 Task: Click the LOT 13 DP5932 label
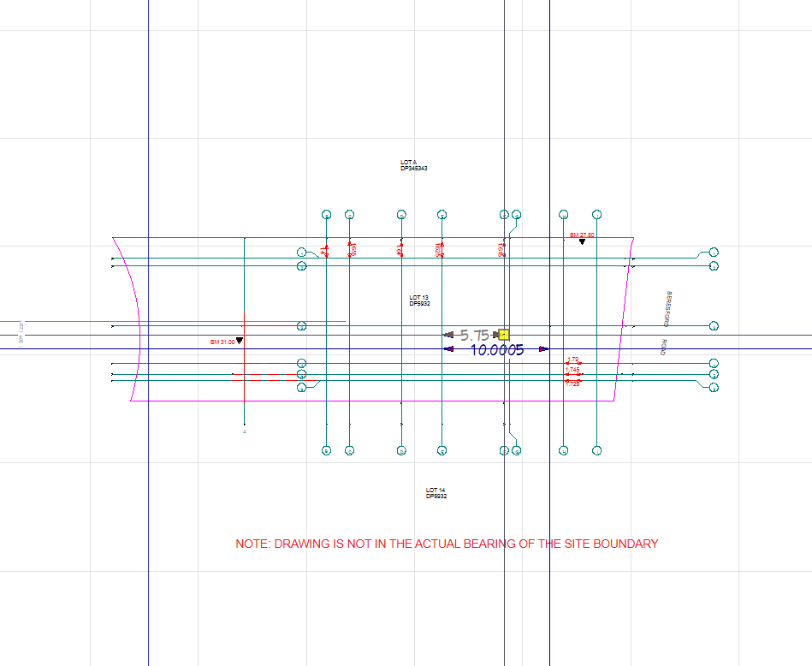pos(419,300)
